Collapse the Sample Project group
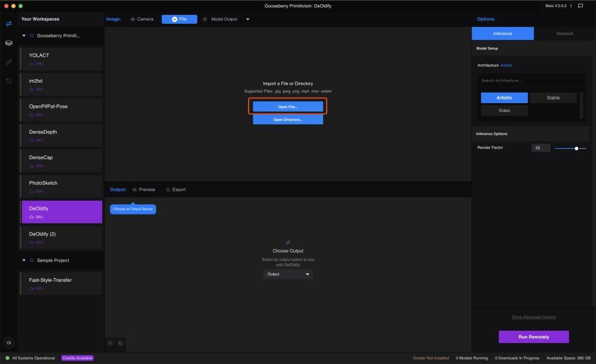 tap(24, 260)
